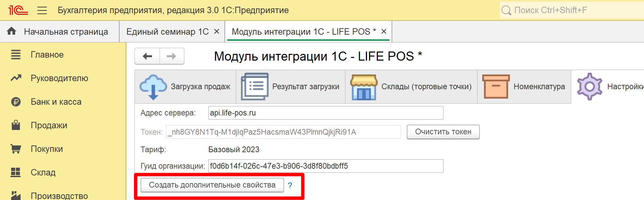The height and width of the screenshot is (200, 644).
Task: Click the Тариф: label
Action: (153, 149)
